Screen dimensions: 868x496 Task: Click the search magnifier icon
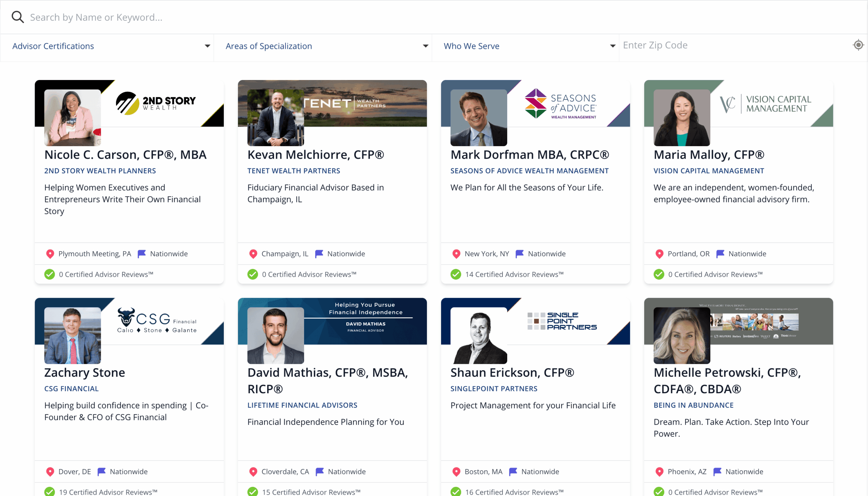(x=18, y=17)
